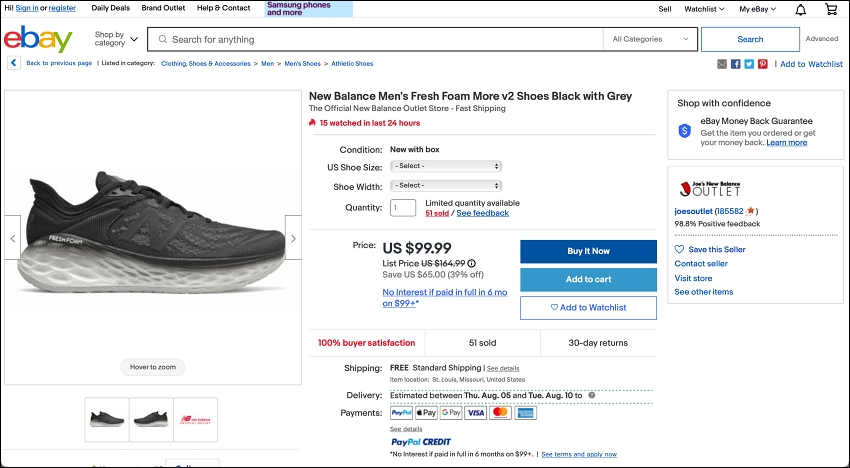Open the My eBay menu
This screenshot has width=850, height=468.
tap(757, 9)
